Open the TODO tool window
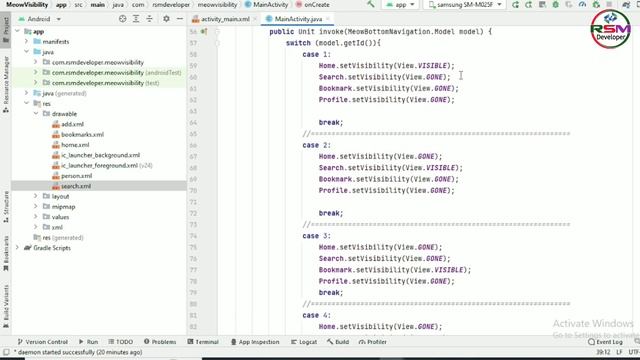Viewport: 640px width, 360px height. [x=120, y=342]
